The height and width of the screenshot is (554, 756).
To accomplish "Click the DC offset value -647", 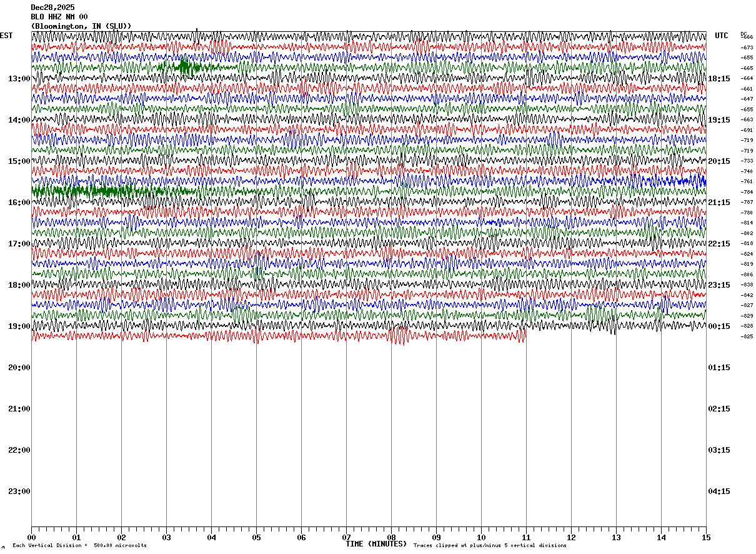I will click(747, 99).
